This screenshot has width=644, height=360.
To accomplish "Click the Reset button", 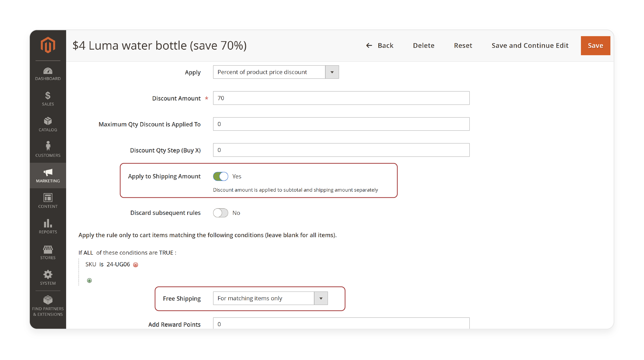I will pos(463,45).
